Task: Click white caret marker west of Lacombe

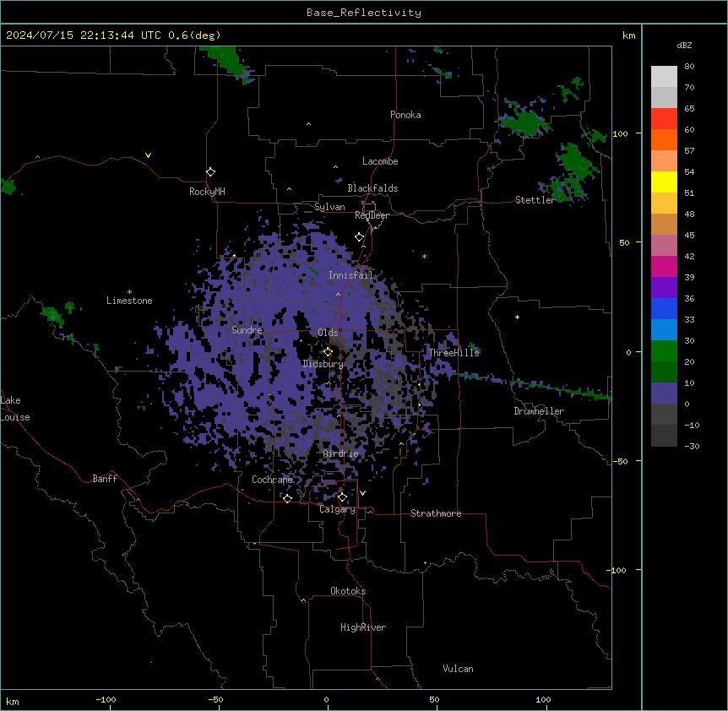Action: tap(335, 167)
